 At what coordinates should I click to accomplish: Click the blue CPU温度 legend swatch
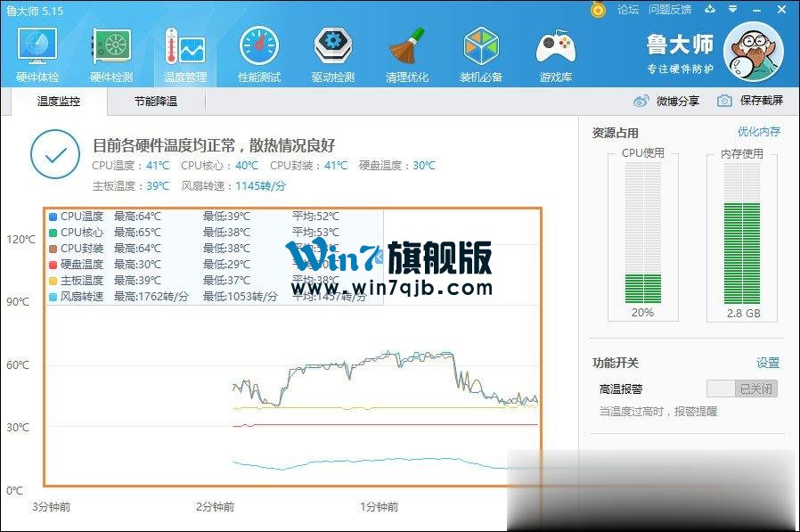tap(53, 217)
